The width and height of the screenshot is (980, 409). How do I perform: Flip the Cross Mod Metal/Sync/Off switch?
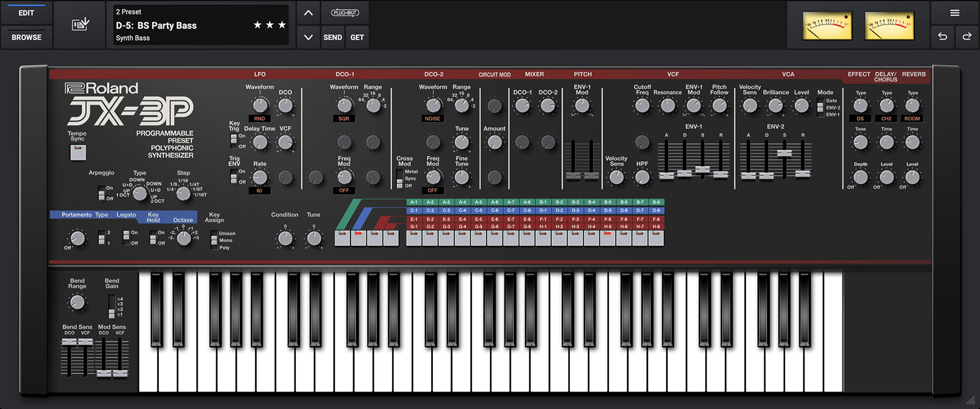(400, 179)
